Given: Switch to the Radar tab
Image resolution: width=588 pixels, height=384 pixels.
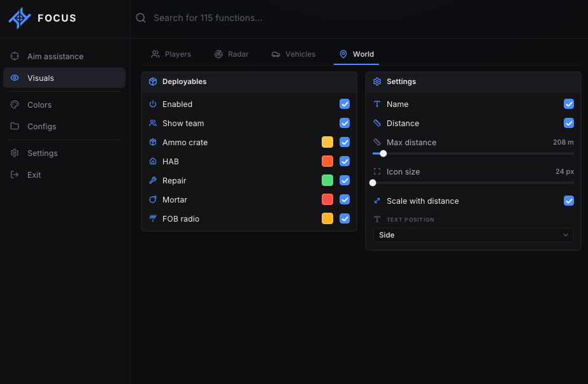Looking at the screenshot, I should point(231,54).
